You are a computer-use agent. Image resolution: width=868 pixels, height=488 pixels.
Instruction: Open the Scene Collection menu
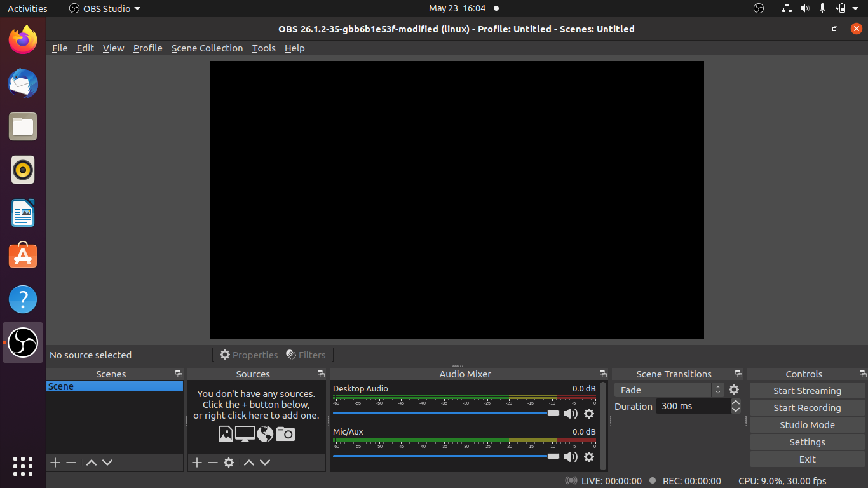click(207, 48)
